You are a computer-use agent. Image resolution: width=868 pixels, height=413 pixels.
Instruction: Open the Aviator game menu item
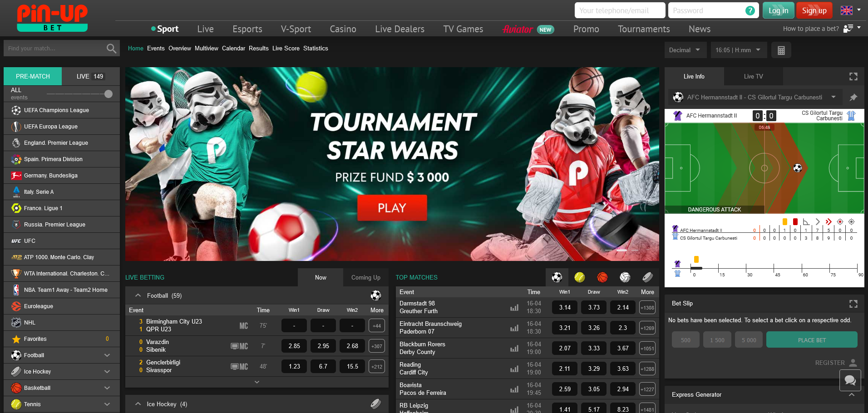click(528, 29)
